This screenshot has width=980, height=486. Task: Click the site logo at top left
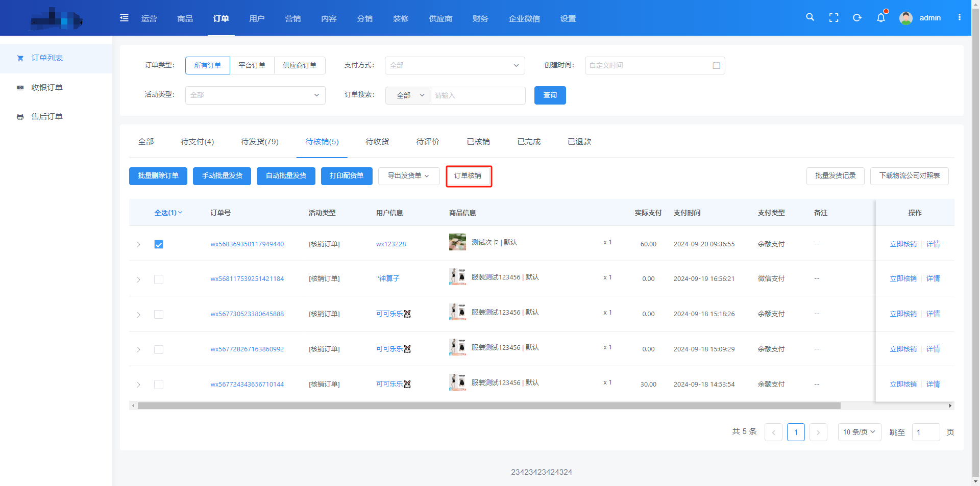point(56,19)
